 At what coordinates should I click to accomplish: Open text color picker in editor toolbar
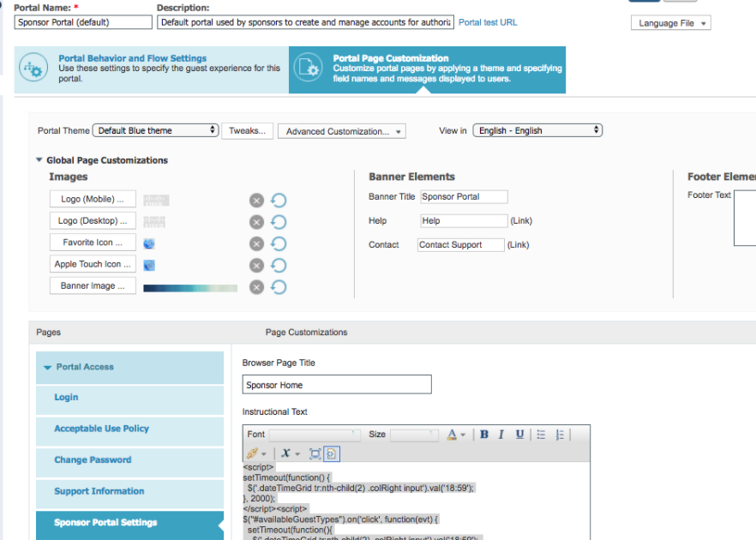tap(452, 435)
